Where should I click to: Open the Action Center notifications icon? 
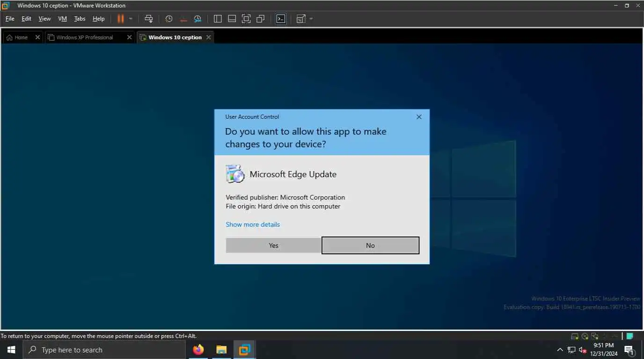[x=629, y=350]
